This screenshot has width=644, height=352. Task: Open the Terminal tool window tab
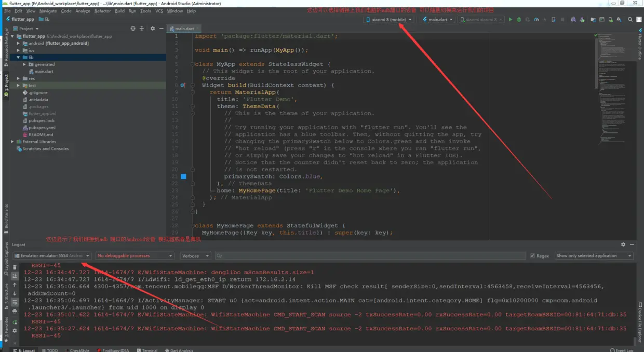(147, 350)
